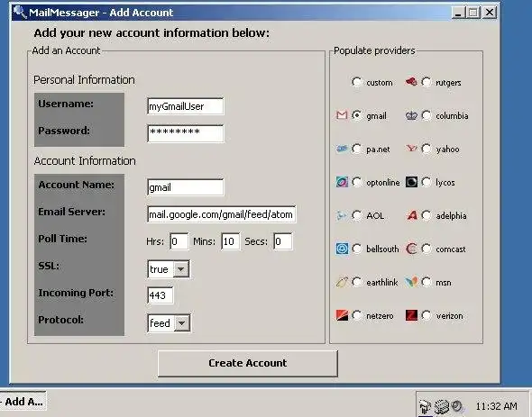Choose the comcast radio button
The height and width of the screenshot is (417, 532).
[x=427, y=249]
